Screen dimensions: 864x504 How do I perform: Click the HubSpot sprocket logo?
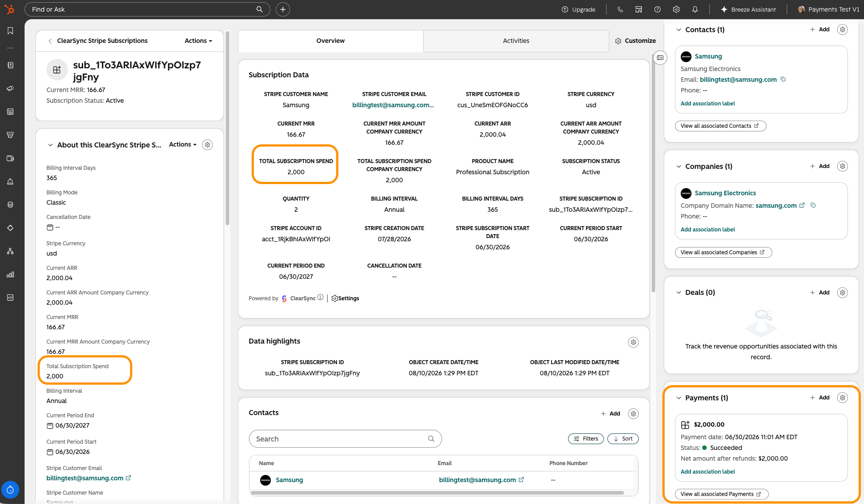9,9
